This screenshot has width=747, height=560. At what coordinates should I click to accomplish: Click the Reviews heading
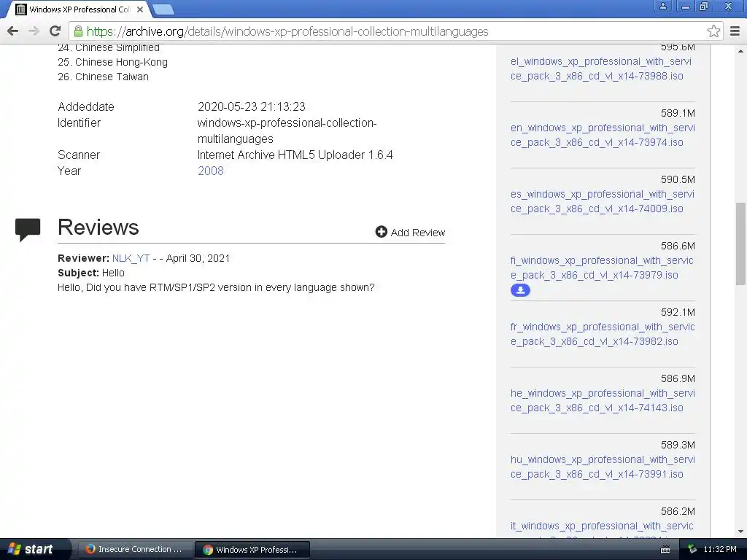(98, 227)
